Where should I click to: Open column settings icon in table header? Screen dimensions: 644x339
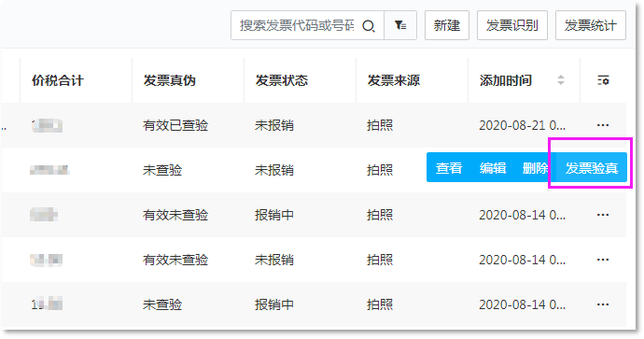(603, 80)
